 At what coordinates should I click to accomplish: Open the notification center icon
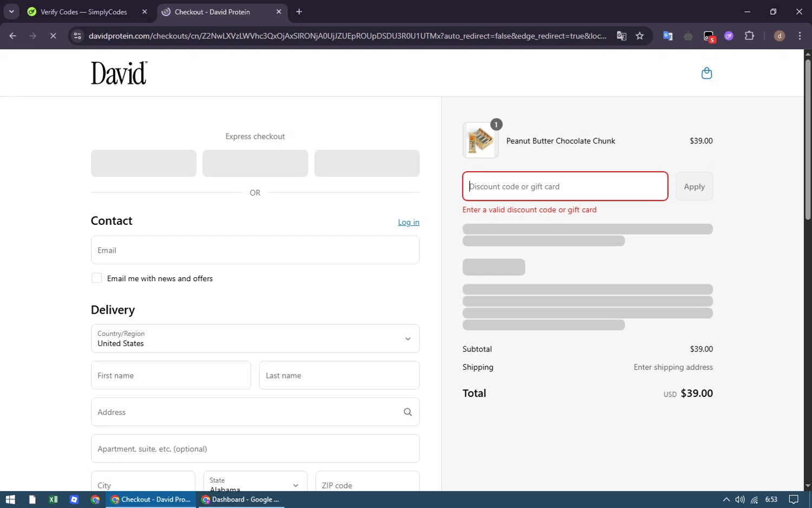click(794, 499)
